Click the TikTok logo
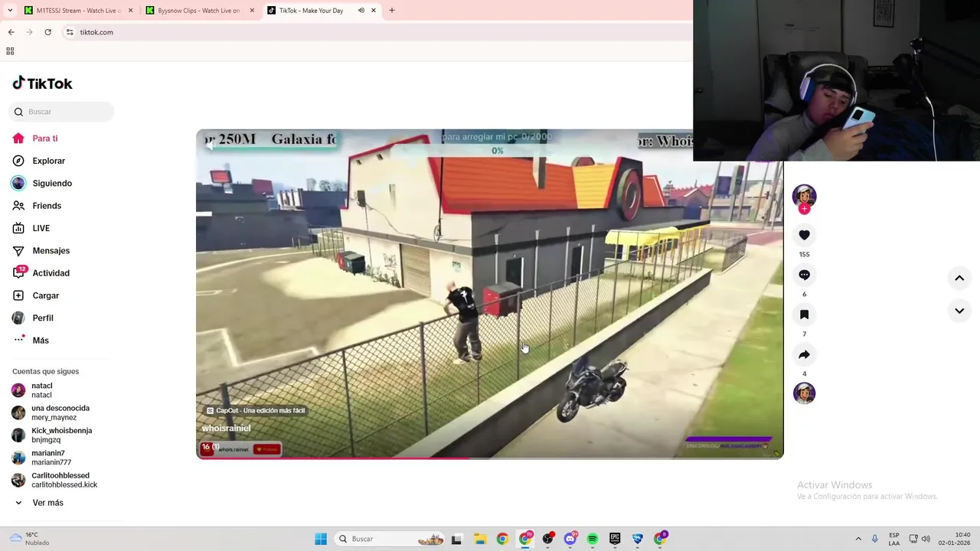This screenshot has height=551, width=980. click(x=43, y=83)
